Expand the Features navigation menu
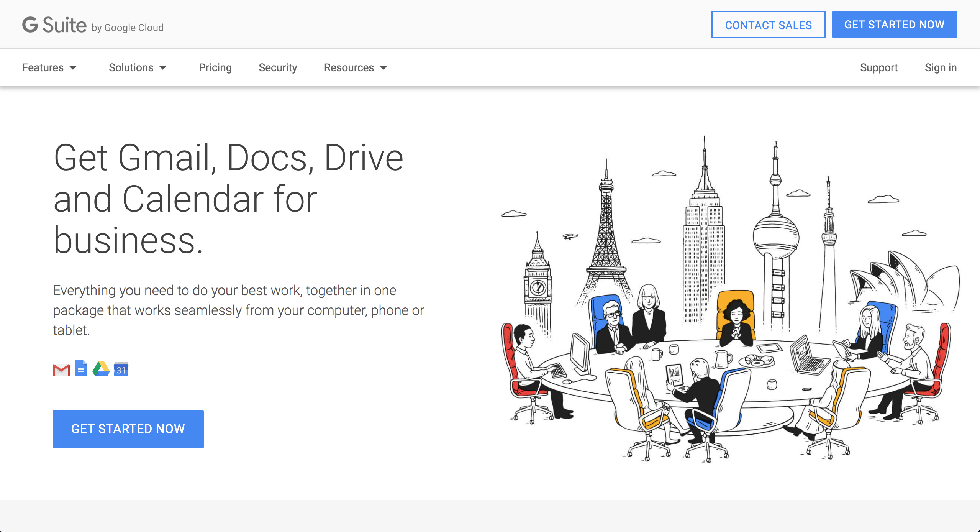This screenshot has height=532, width=980. tap(49, 67)
